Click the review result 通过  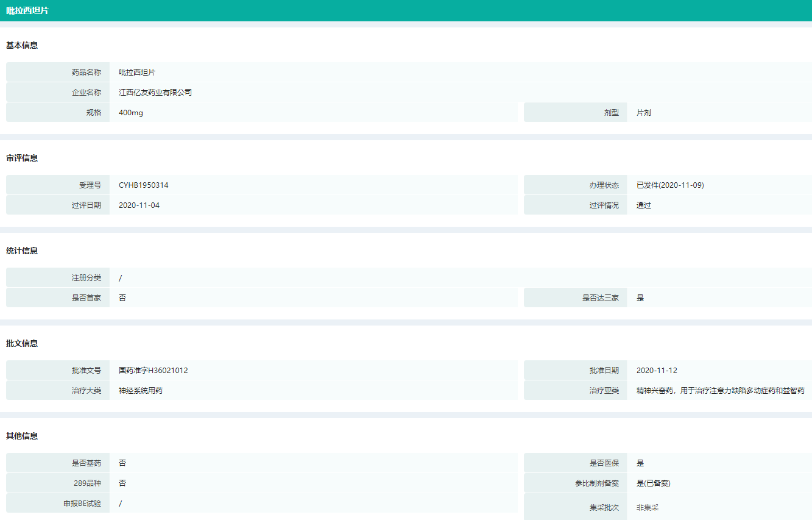tap(644, 205)
